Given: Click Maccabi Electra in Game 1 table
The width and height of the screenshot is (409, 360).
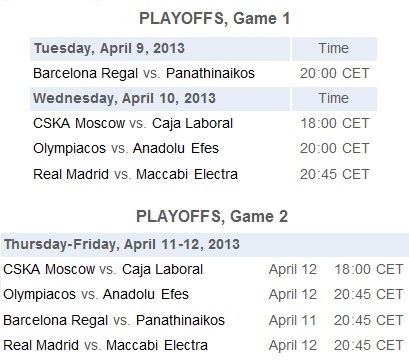Looking at the screenshot, I should point(187,174).
